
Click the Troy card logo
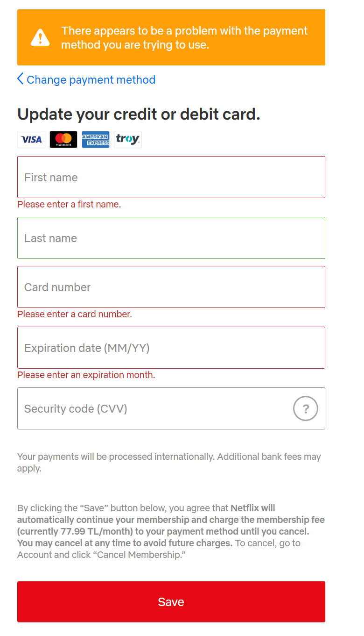pyautogui.click(x=128, y=139)
